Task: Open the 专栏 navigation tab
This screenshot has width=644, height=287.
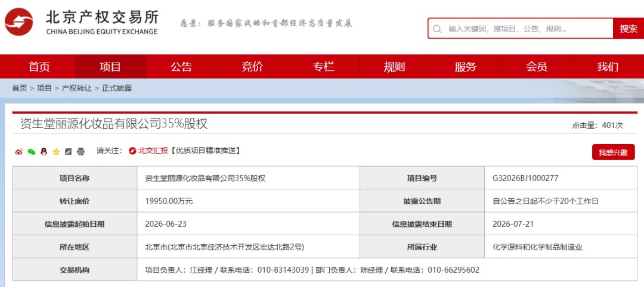Action: 324,67
